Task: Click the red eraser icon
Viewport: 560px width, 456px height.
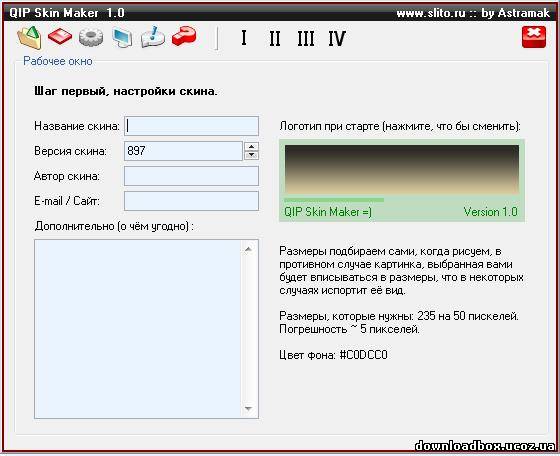Action: [60, 37]
